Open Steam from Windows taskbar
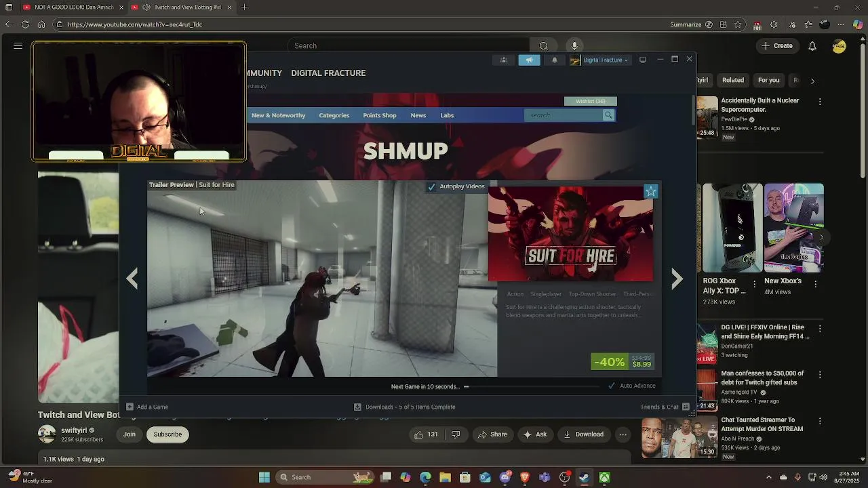The height and width of the screenshot is (488, 868). [584, 477]
